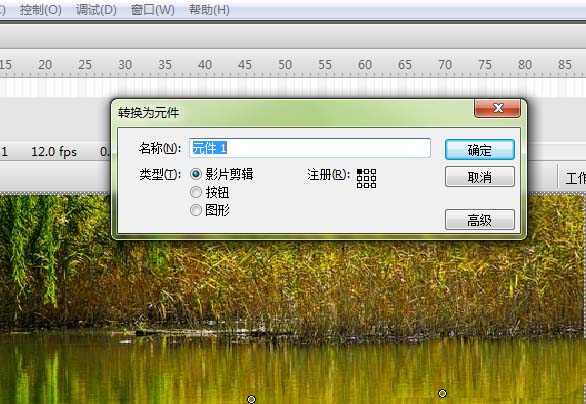This screenshot has height=404, width=586.
Task: Click frame 30 on the timeline ruler
Action: point(125,65)
